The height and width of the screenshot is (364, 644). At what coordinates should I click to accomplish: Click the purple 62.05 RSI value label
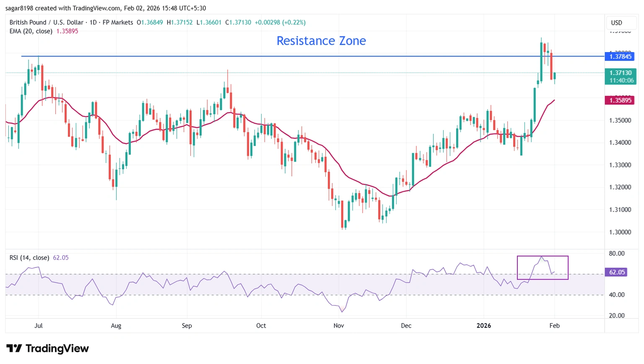click(617, 272)
